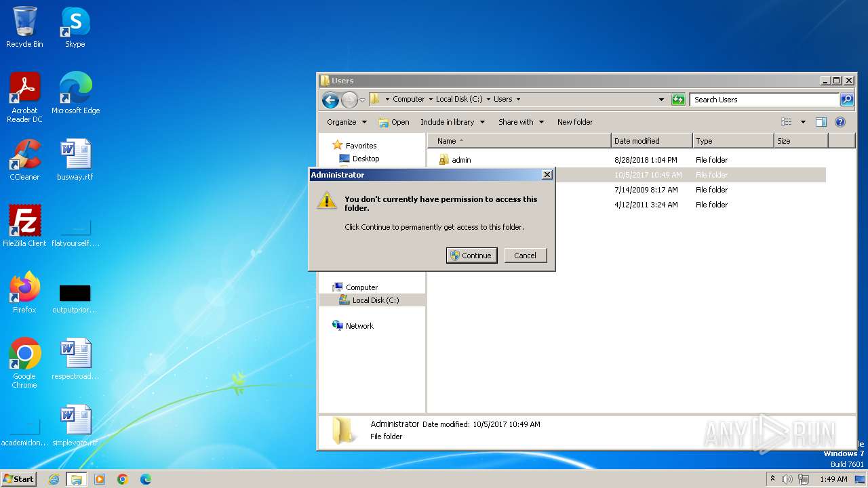
Task: Open the recent pages dropdown arrow
Action: (x=362, y=100)
